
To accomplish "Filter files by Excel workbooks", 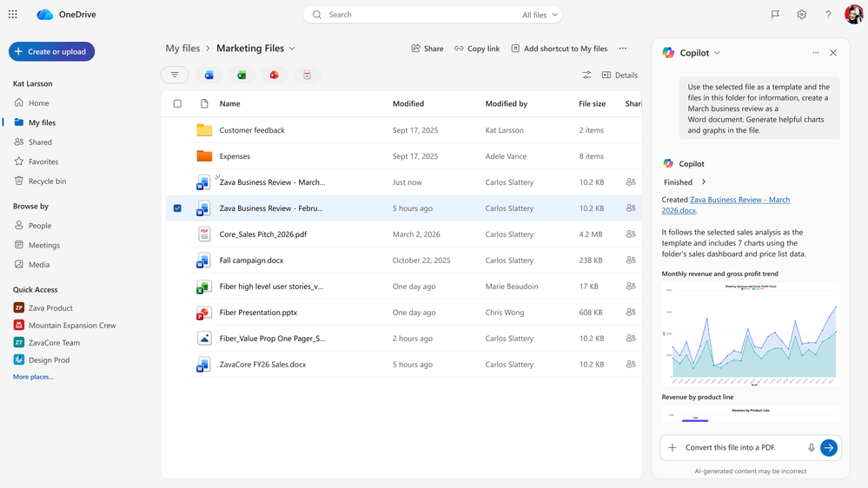I will coord(242,76).
